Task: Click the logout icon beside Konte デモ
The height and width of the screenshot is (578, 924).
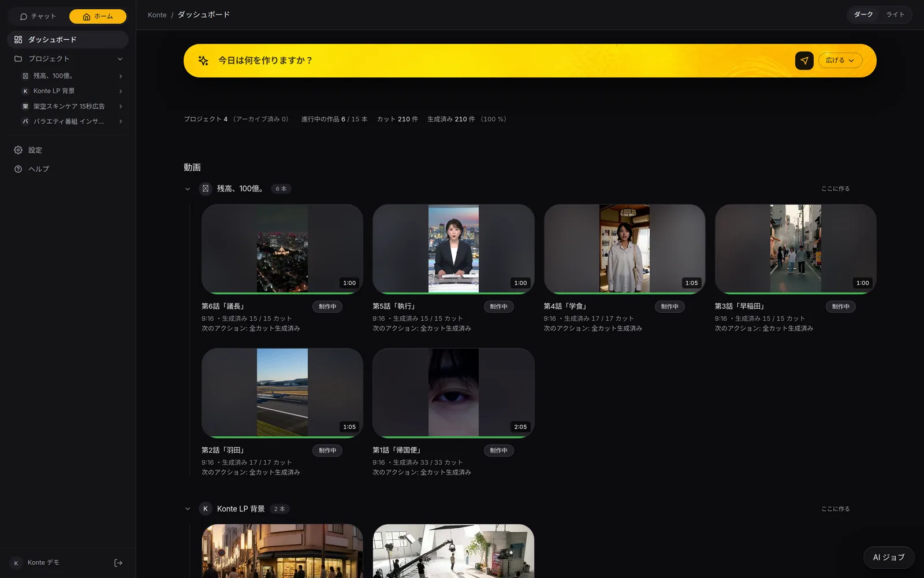Action: [118, 563]
